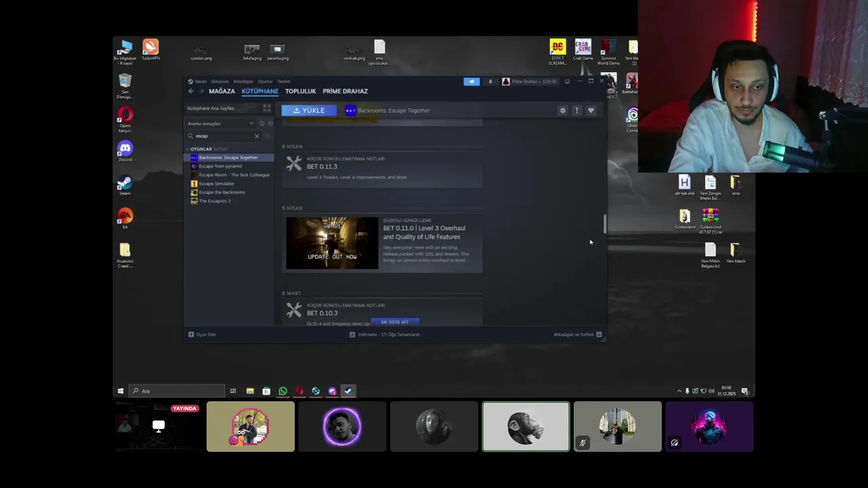Screen dimensions: 868x488
Task: Clear the escap search text
Action: [256, 136]
